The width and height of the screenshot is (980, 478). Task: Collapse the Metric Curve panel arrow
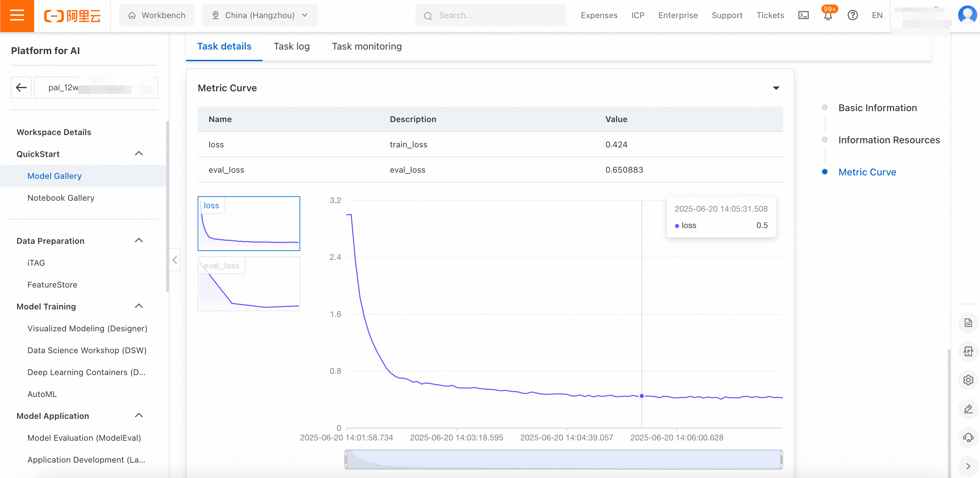click(776, 88)
